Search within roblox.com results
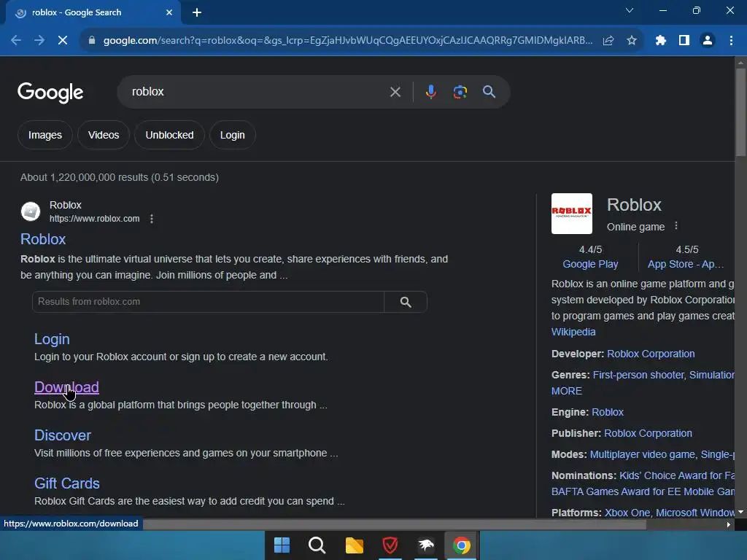Screen dimensions: 747x560 coord(406,302)
